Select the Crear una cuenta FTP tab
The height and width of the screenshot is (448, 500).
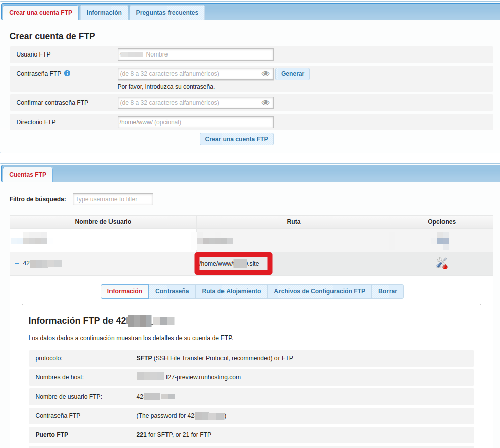click(x=40, y=13)
